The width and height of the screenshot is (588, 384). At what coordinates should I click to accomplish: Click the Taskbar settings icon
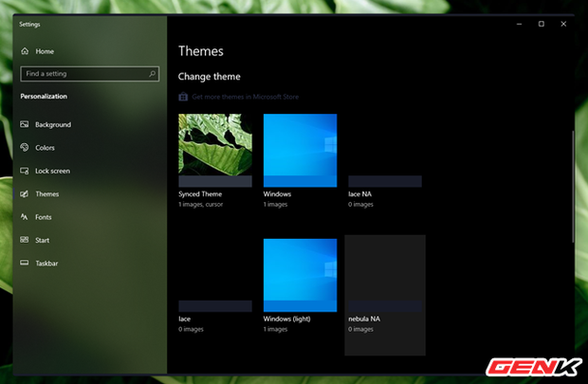point(25,263)
